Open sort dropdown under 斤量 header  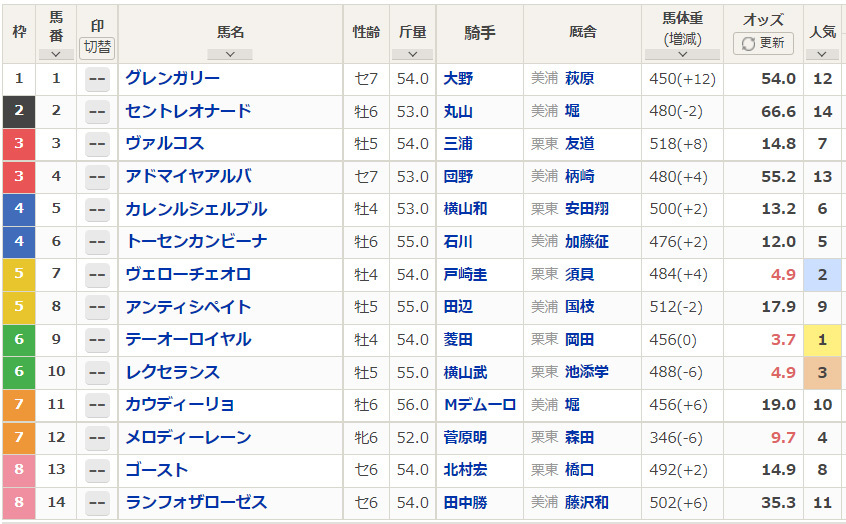tap(412, 54)
